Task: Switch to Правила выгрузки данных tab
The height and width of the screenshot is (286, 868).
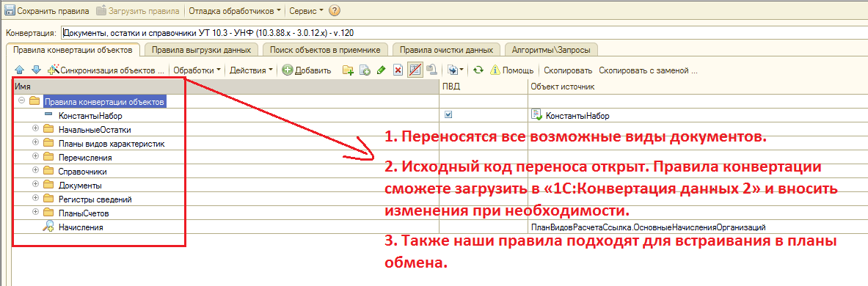Action: coord(202,50)
